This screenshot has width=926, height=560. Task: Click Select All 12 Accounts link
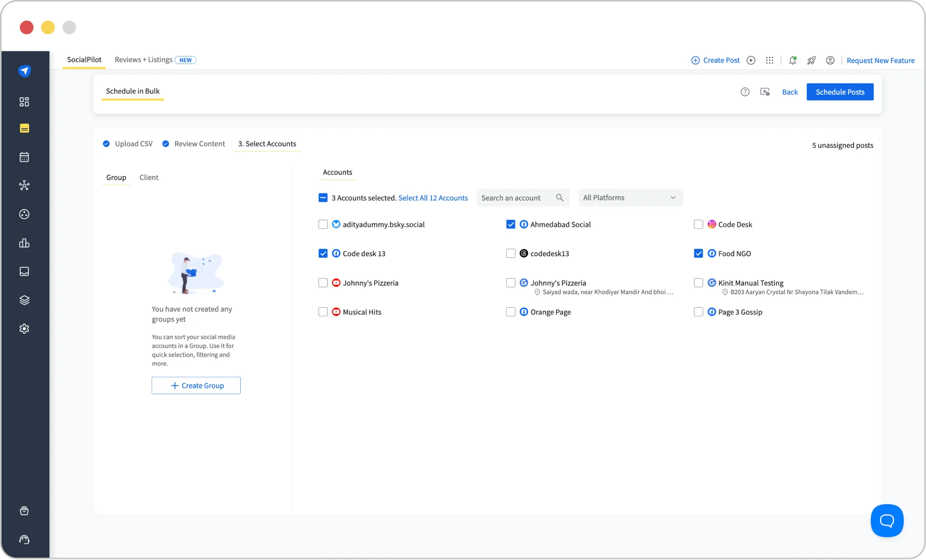pos(433,198)
